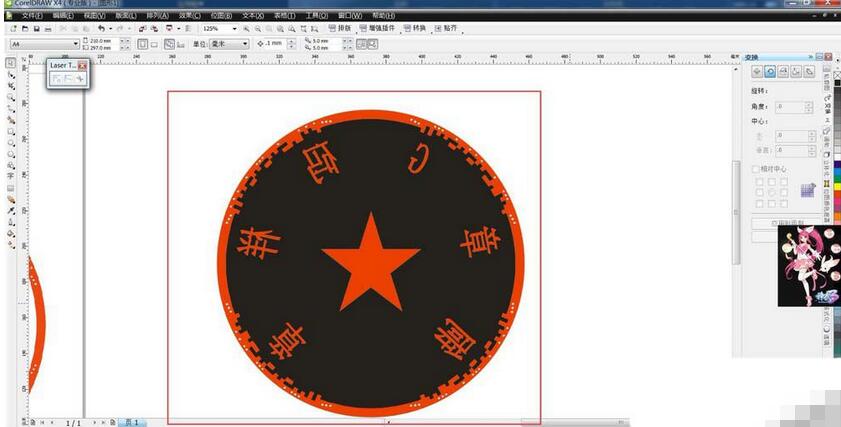Click the 转换 toolbar button
This screenshot has width=841, height=427.
[x=415, y=29]
